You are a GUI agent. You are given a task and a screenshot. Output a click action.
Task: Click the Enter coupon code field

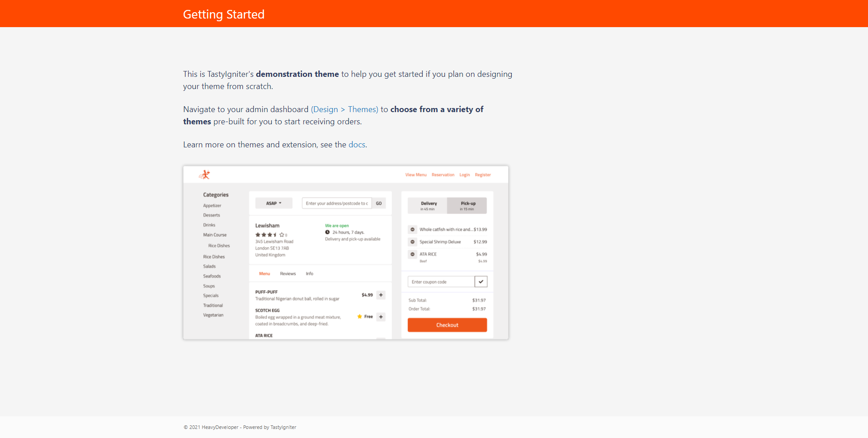point(441,282)
